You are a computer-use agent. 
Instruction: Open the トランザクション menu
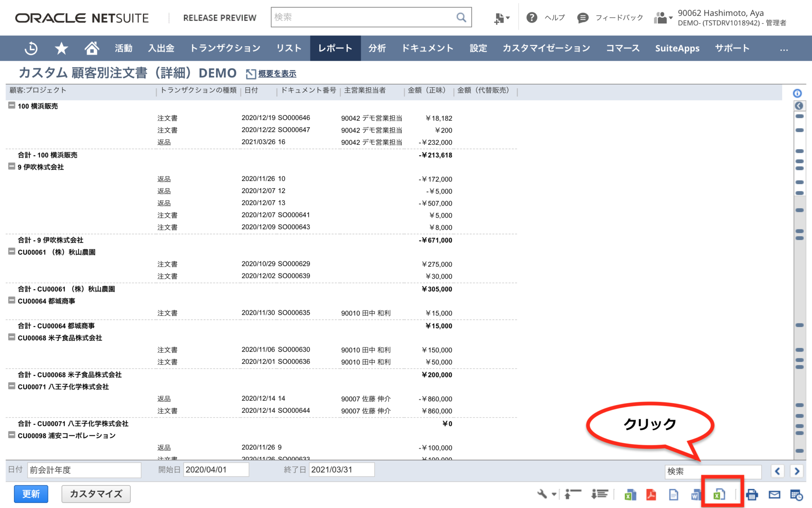(x=224, y=48)
